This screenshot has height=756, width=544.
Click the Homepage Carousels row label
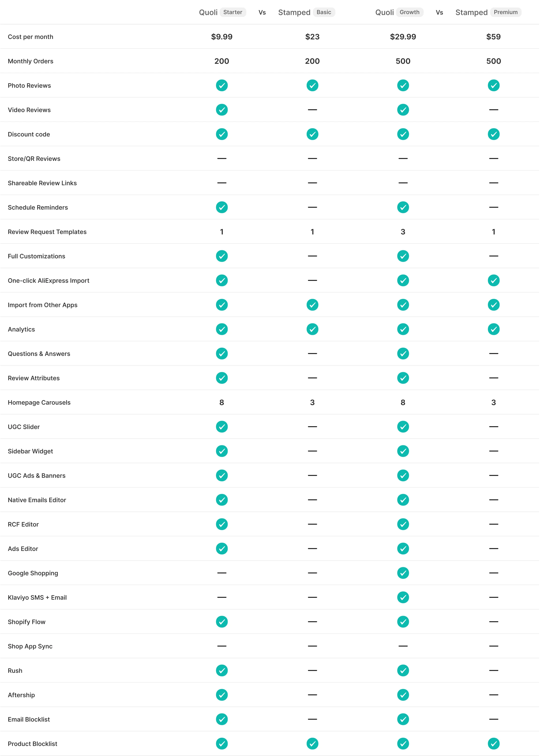(x=39, y=402)
